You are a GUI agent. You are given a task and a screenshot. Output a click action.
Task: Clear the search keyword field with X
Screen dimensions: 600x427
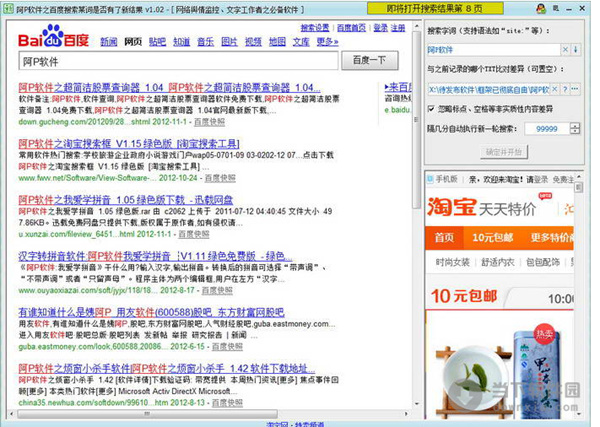pos(565,49)
